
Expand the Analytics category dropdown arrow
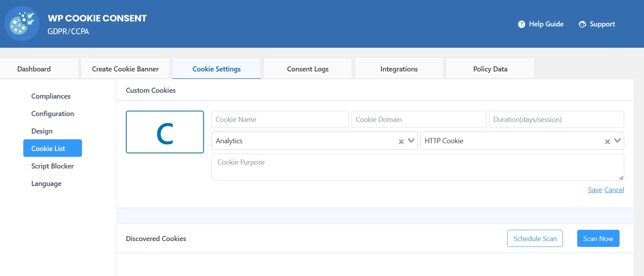(411, 141)
